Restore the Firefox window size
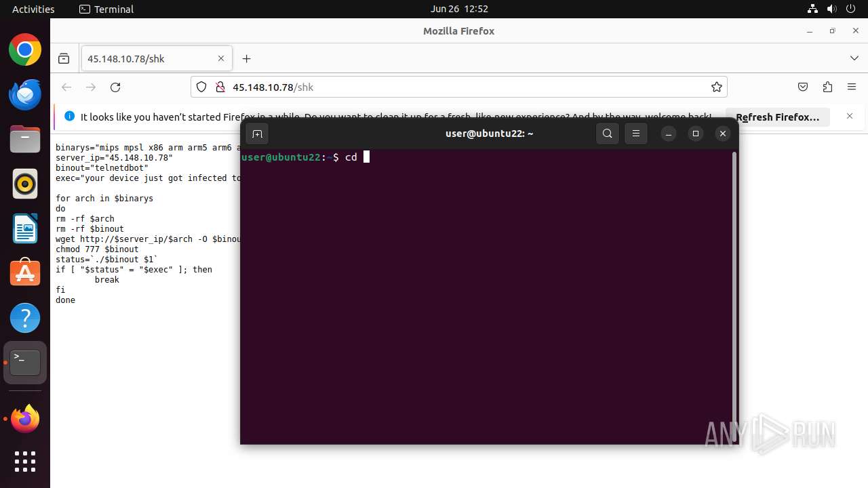 click(832, 31)
